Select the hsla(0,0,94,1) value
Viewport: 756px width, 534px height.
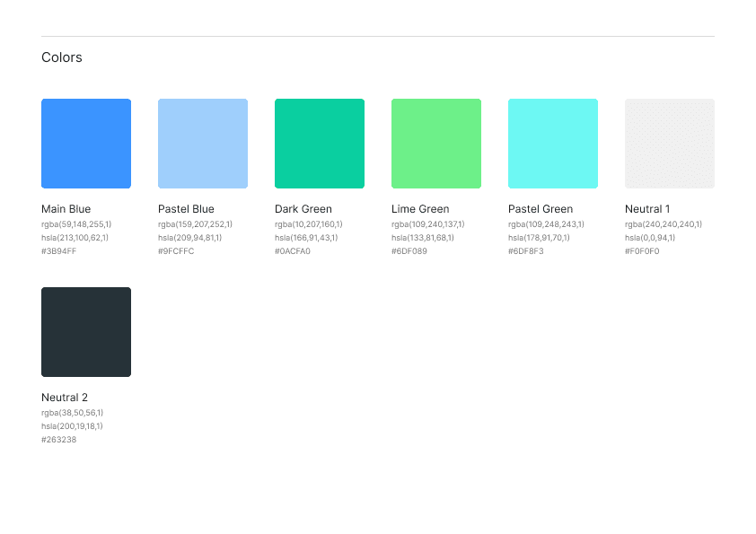tap(650, 238)
